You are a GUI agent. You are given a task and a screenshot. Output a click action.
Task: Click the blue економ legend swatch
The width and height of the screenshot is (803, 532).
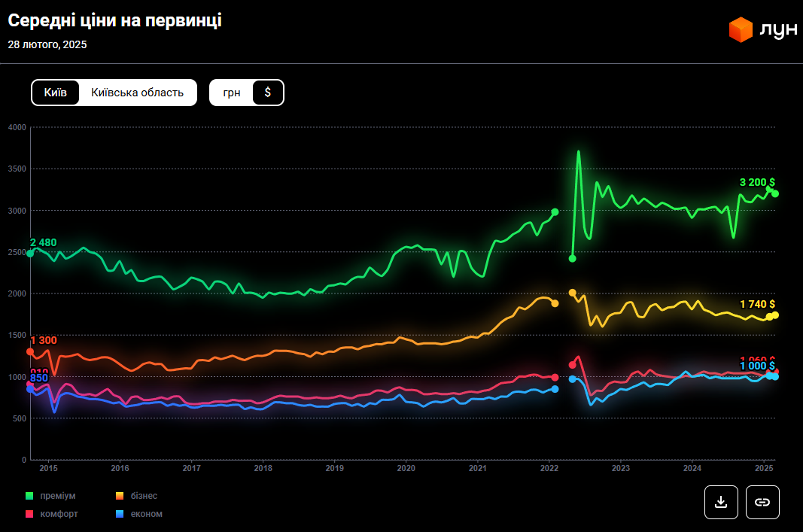[x=119, y=514]
